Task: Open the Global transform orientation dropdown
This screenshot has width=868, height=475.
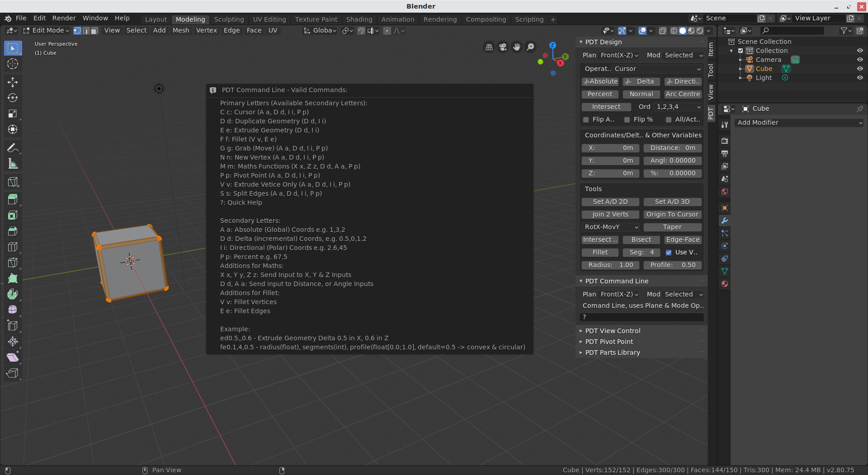Action: tap(320, 31)
